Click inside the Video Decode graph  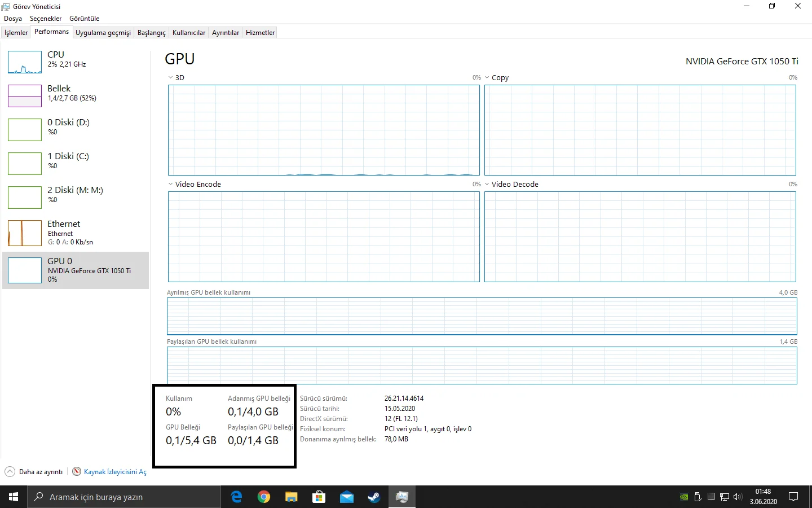640,237
